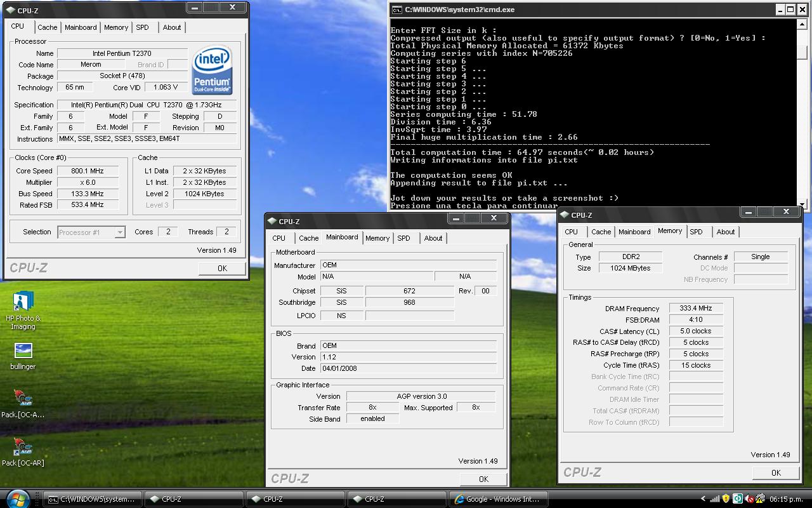
Task: Switch to third CPU-Z taskbar button
Action: coord(397,499)
